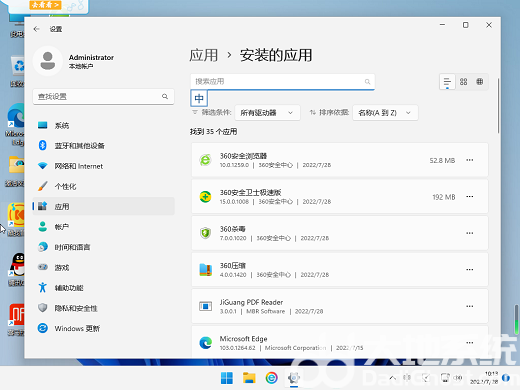Open 辅助功能 settings
Image resolution: width=520 pixels, height=390 pixels.
coord(104,288)
